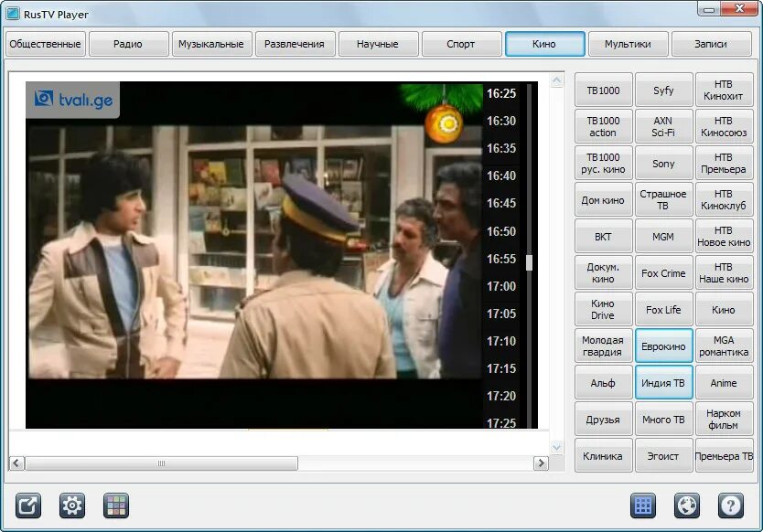This screenshot has width=763, height=532.
Task: Select the Клиника channel
Action: point(604,455)
